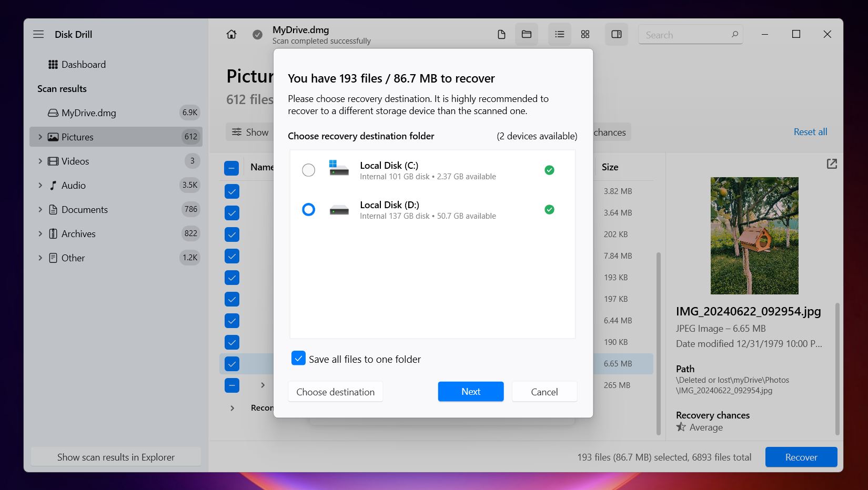This screenshot has height=490, width=868.
Task: Click the Show filter button
Action: pyautogui.click(x=250, y=132)
